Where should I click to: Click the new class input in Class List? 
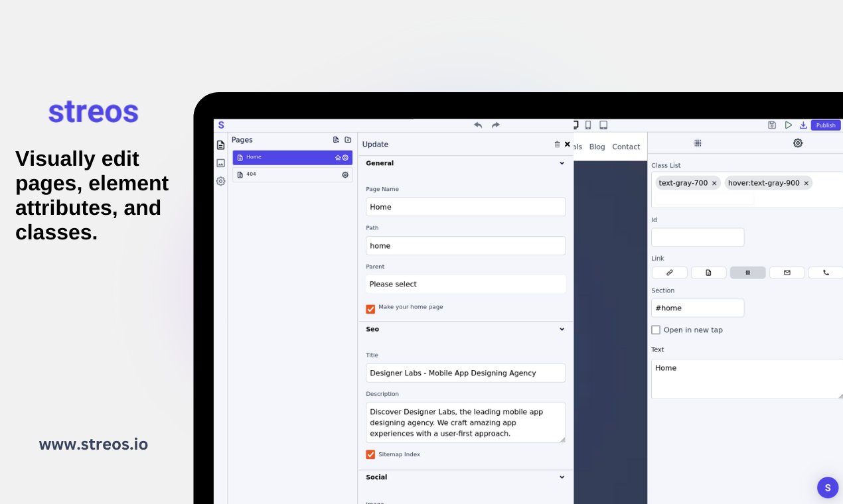pos(705,199)
